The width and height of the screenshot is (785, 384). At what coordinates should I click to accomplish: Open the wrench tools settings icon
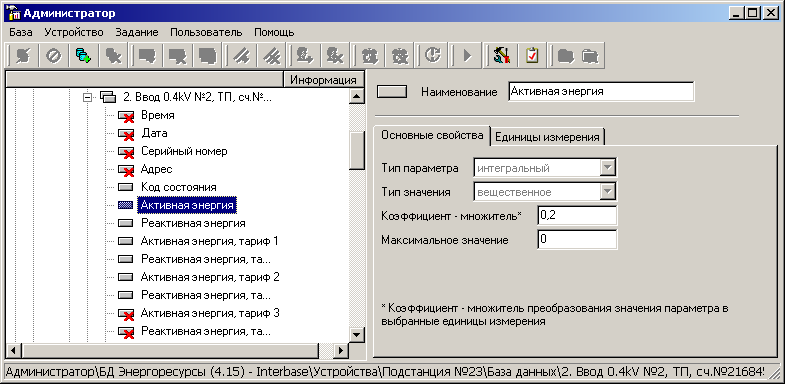coord(501,56)
